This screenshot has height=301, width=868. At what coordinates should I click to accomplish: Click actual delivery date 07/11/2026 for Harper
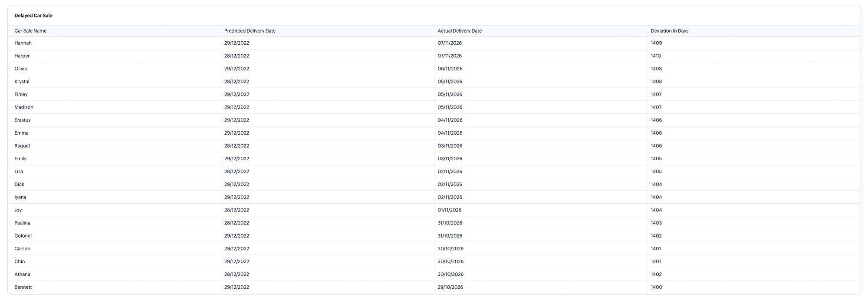[x=450, y=56]
